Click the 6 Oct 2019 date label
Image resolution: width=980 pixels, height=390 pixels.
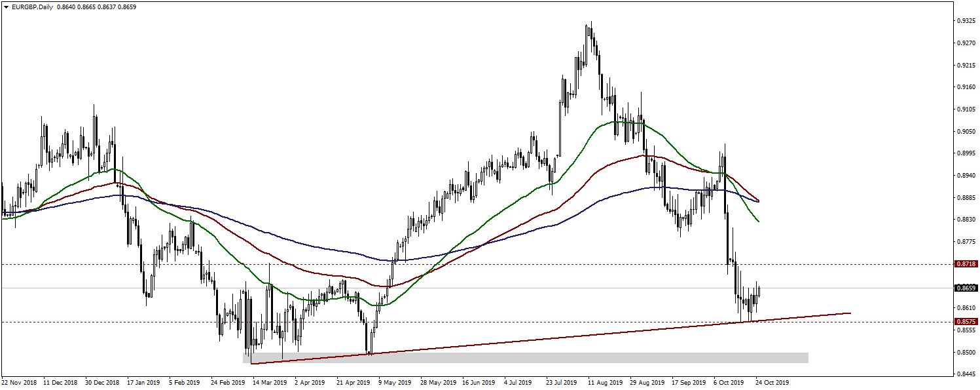pyautogui.click(x=729, y=382)
